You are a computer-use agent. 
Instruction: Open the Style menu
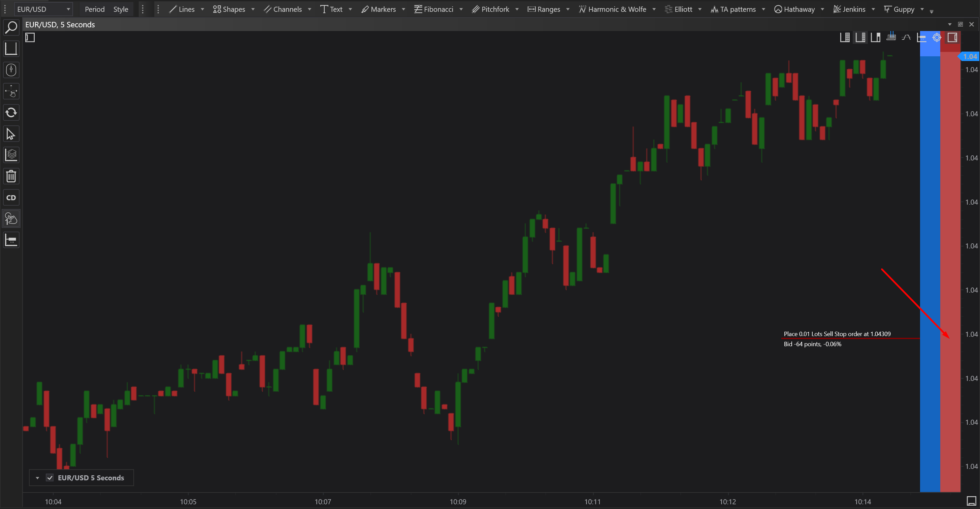pos(121,9)
